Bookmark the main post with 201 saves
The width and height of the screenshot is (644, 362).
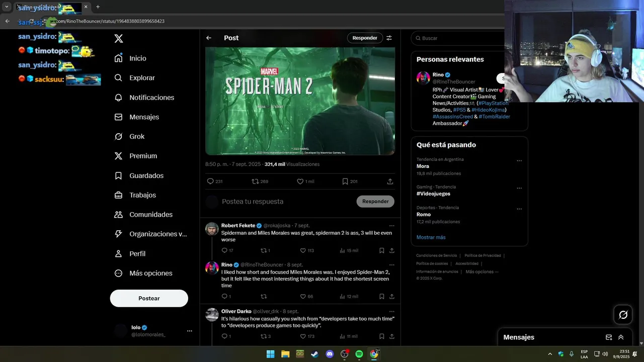coord(350,182)
